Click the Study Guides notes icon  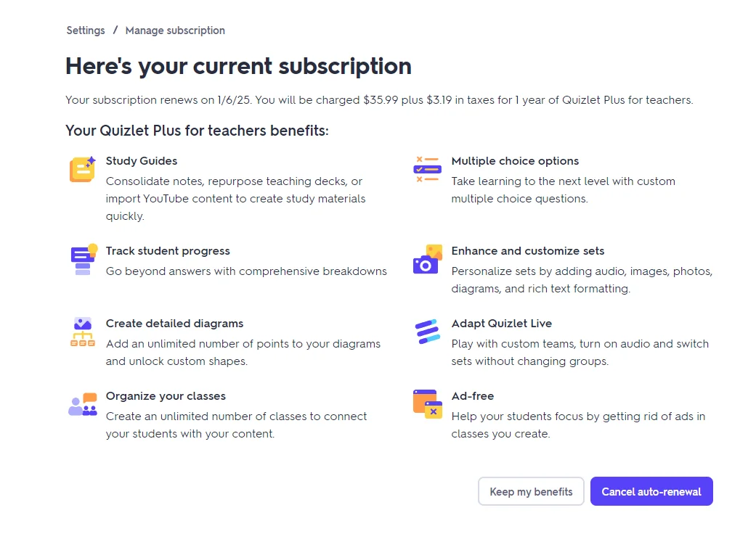pyautogui.click(x=83, y=169)
